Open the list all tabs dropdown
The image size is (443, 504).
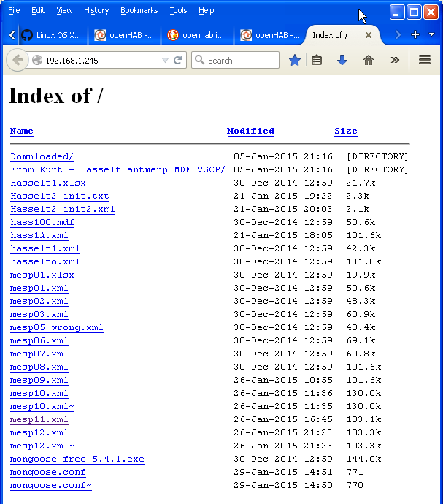431,35
